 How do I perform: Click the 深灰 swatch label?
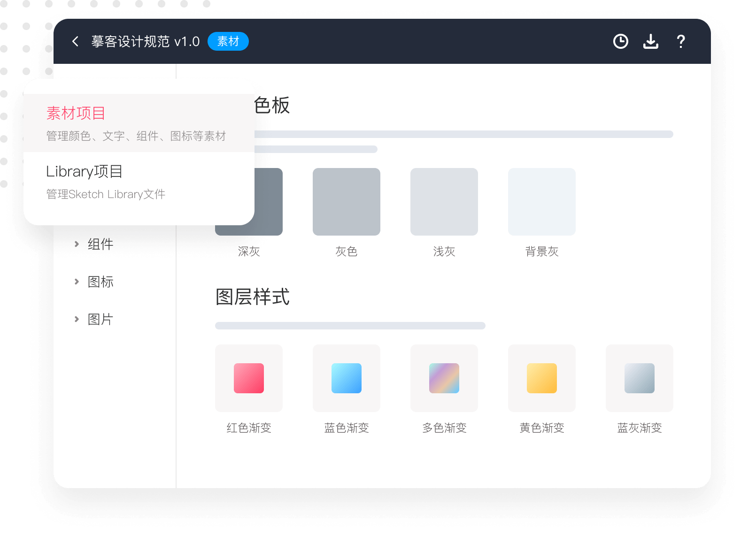tap(249, 252)
